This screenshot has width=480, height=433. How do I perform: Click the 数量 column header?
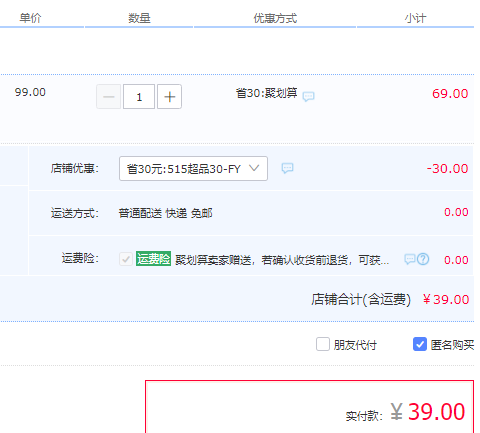click(139, 18)
